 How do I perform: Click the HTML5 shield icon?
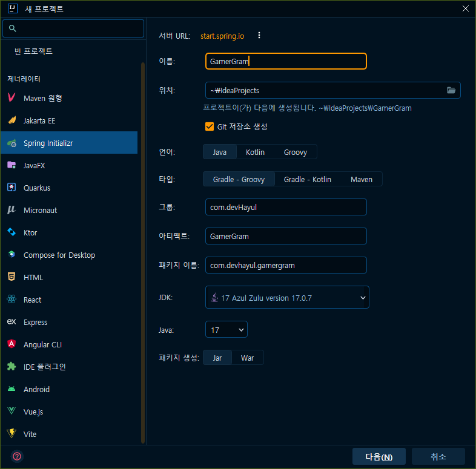(x=12, y=277)
